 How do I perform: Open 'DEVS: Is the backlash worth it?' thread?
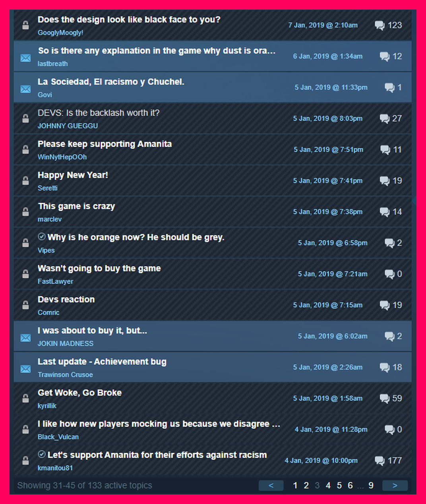[x=99, y=113]
